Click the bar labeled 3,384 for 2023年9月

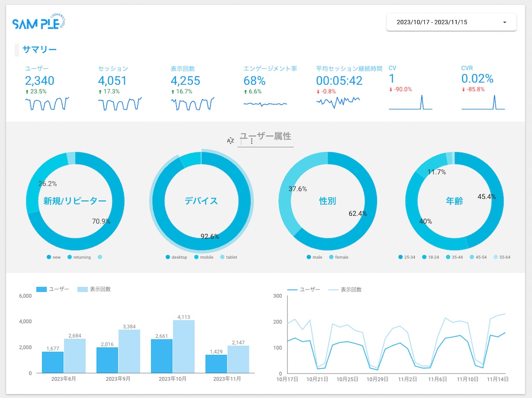[x=129, y=351]
